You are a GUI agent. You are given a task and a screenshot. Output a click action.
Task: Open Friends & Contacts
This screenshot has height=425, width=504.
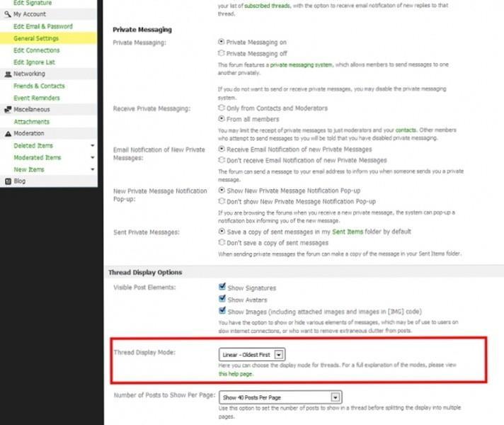click(x=39, y=86)
